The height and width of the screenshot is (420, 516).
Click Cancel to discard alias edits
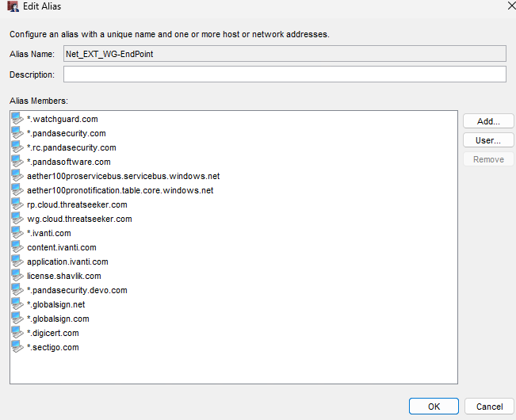(489, 407)
